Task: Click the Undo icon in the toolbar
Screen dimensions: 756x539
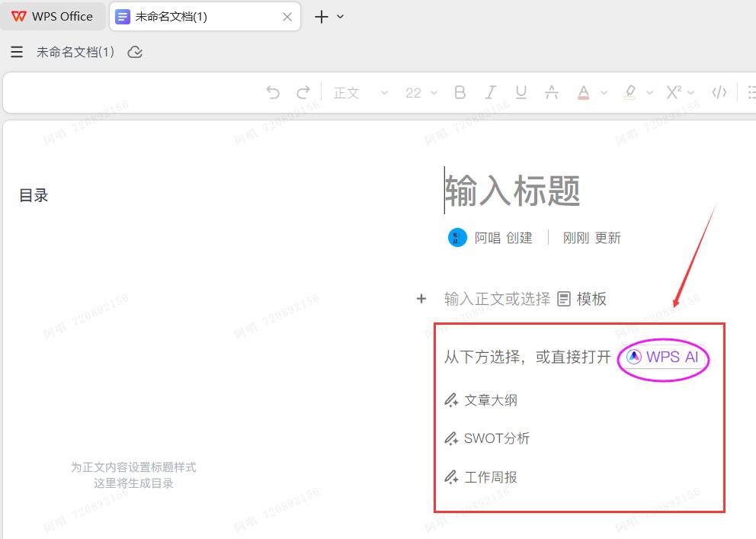Action: click(x=273, y=91)
